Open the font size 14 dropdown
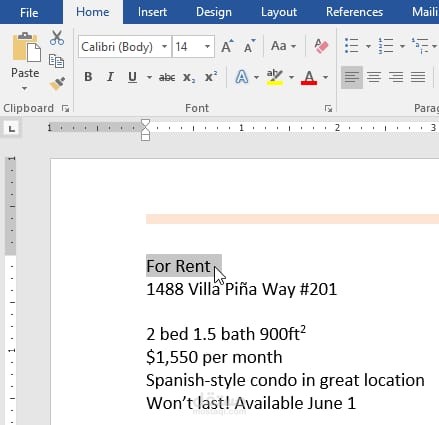The height and width of the screenshot is (425, 439). coord(207,47)
